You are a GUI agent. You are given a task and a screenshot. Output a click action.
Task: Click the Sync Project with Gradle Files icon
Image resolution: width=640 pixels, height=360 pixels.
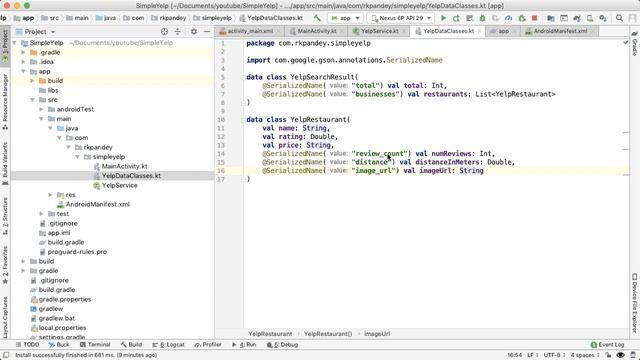click(577, 18)
